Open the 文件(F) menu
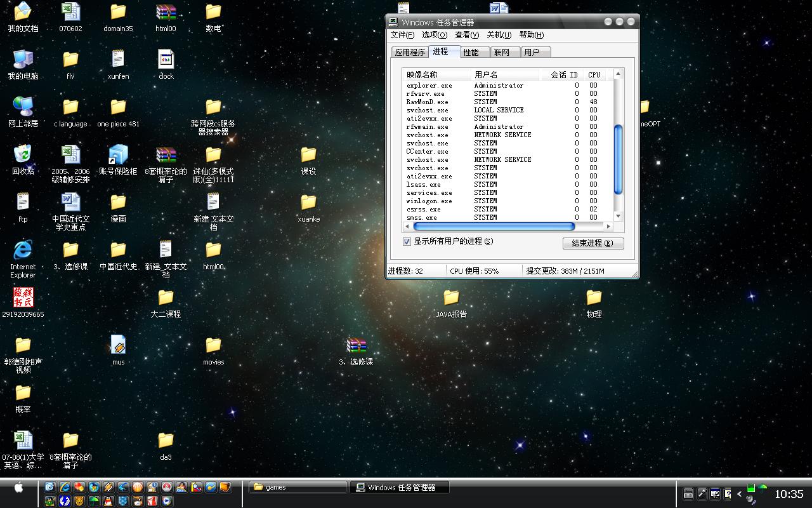812x508 pixels. point(402,35)
